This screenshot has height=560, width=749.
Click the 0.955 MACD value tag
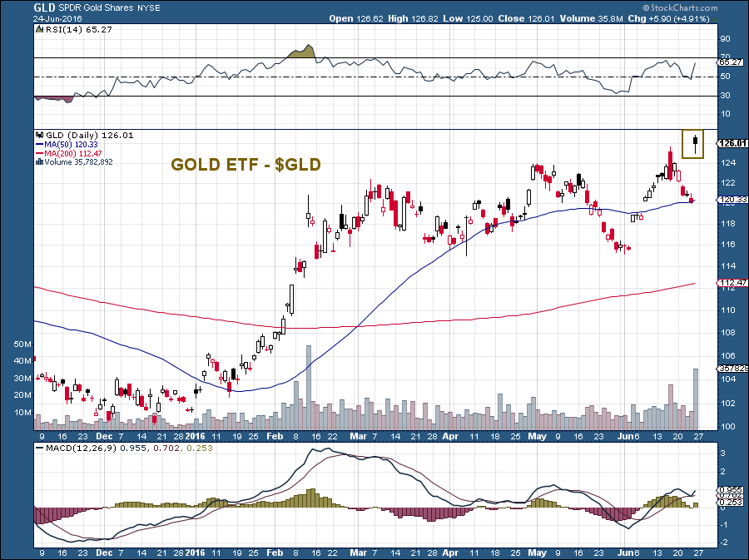point(732,490)
